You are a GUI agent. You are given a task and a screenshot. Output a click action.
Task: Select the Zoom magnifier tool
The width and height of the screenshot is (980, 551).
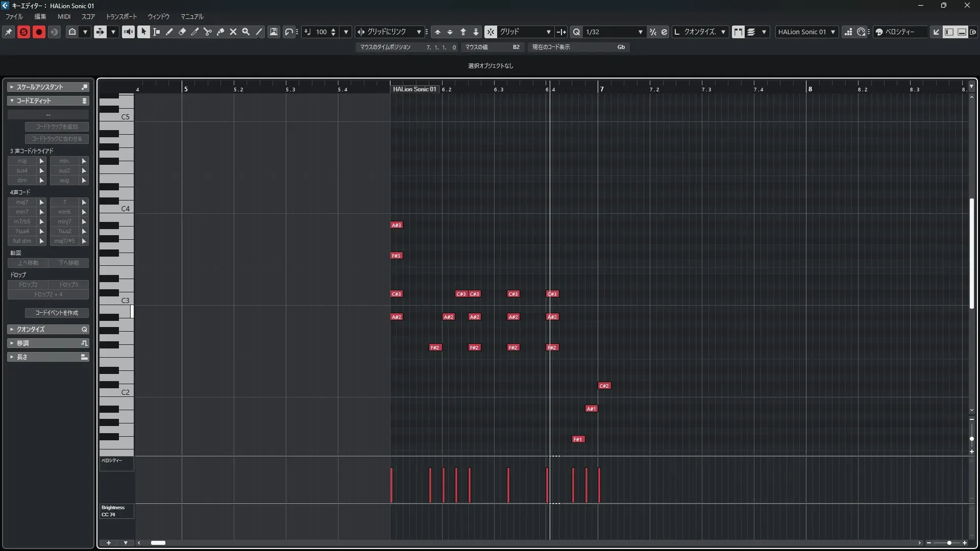246,32
